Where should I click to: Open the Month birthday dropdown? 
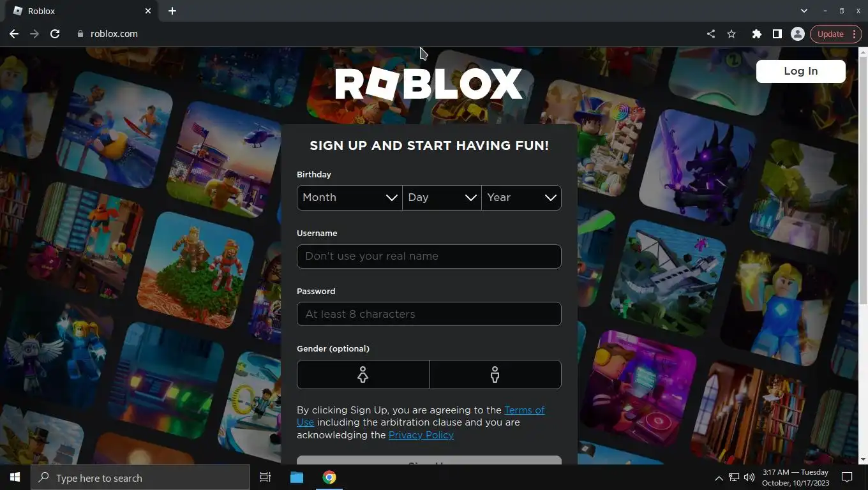coord(350,198)
